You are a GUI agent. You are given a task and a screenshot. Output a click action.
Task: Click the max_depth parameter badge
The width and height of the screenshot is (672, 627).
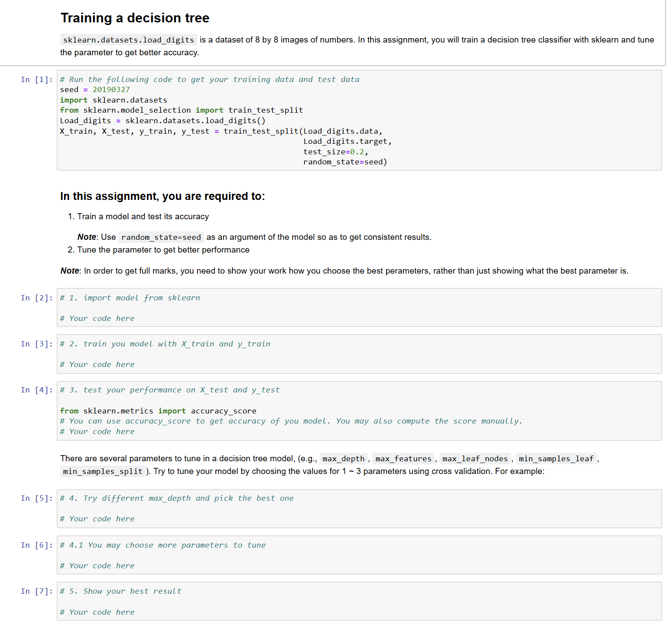[343, 459]
